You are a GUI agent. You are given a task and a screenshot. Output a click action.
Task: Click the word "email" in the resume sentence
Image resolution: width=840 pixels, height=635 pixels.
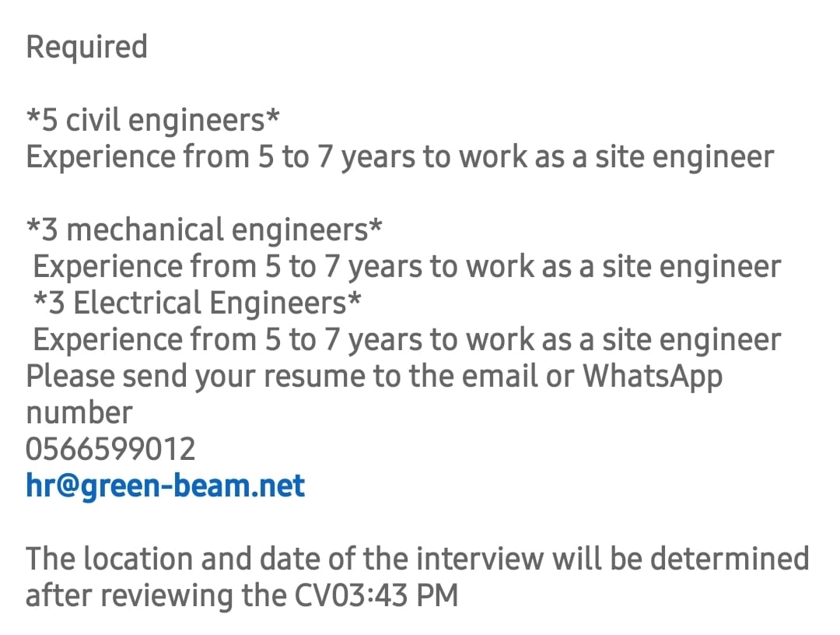point(499,376)
